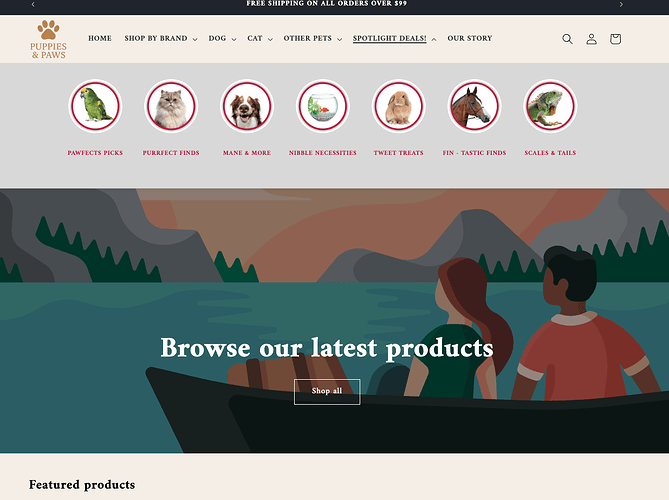Click the Shop all button

[x=327, y=391]
